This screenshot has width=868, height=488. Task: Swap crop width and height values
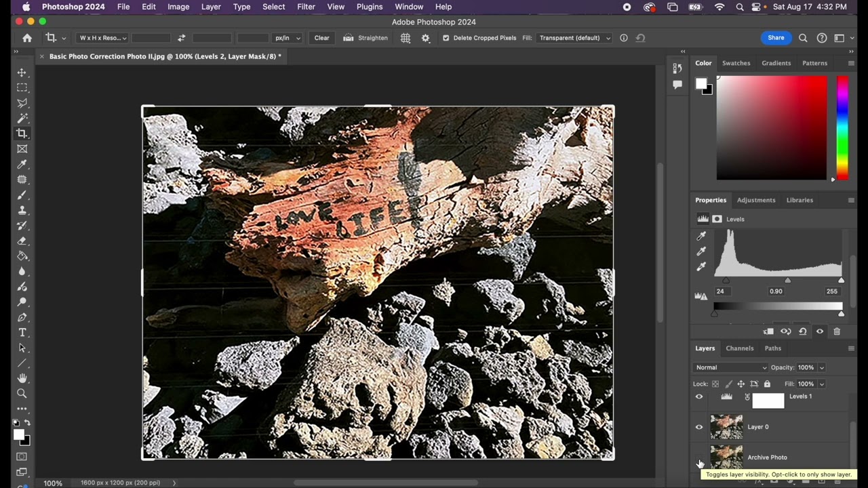point(181,38)
